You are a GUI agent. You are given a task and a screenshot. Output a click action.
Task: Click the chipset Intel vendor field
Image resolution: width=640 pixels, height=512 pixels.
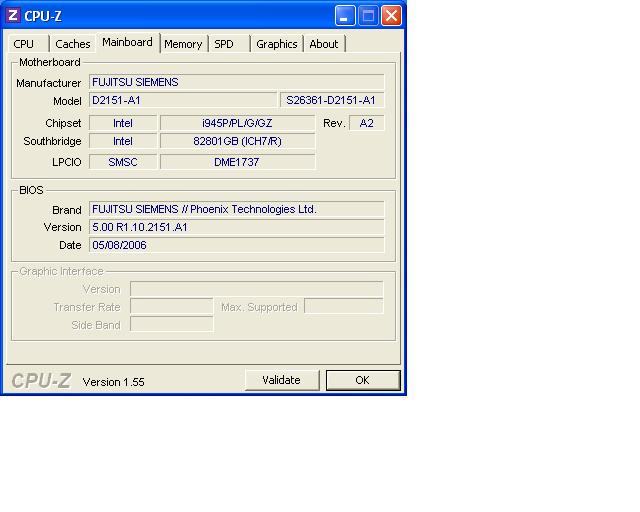pyautogui.click(x=123, y=123)
